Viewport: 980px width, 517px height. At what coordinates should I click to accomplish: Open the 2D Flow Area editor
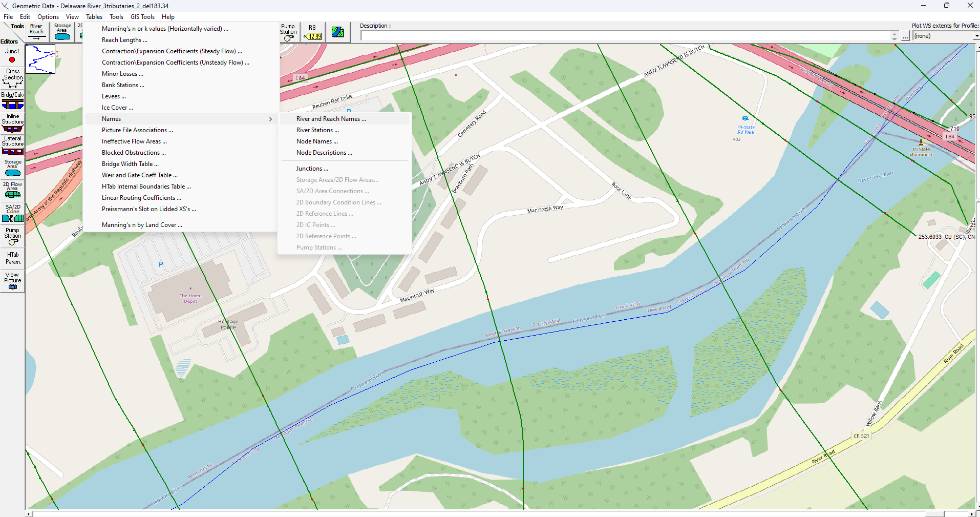click(12, 190)
